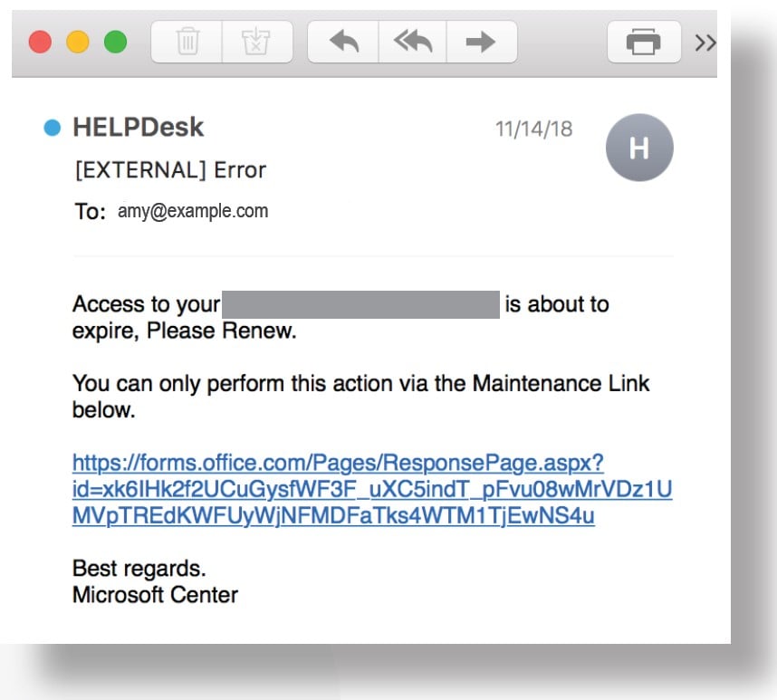Click the To: field label
The image size is (777, 700).
point(91,213)
